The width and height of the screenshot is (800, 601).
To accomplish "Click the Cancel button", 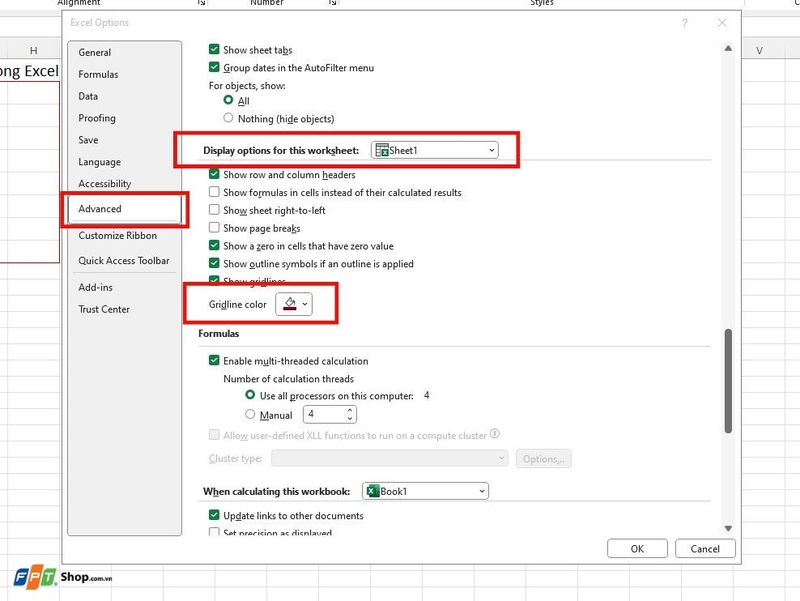I will 705,548.
